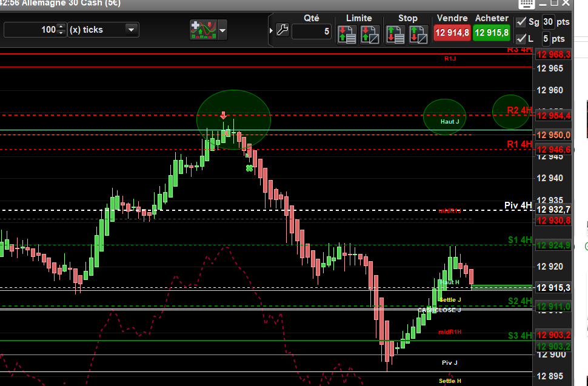This screenshot has height=386, width=588.
Task: Open the on-screen keyboard icon in title bar
Action: coord(527,4)
